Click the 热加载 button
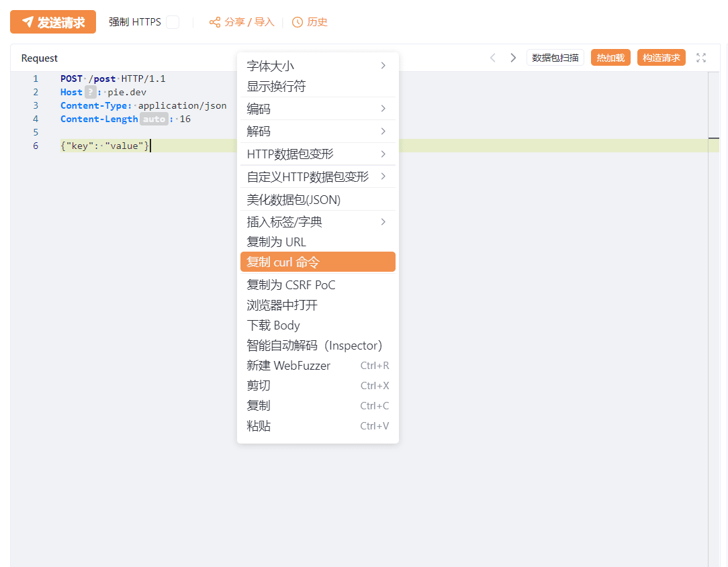The height and width of the screenshot is (567, 728). (610, 58)
